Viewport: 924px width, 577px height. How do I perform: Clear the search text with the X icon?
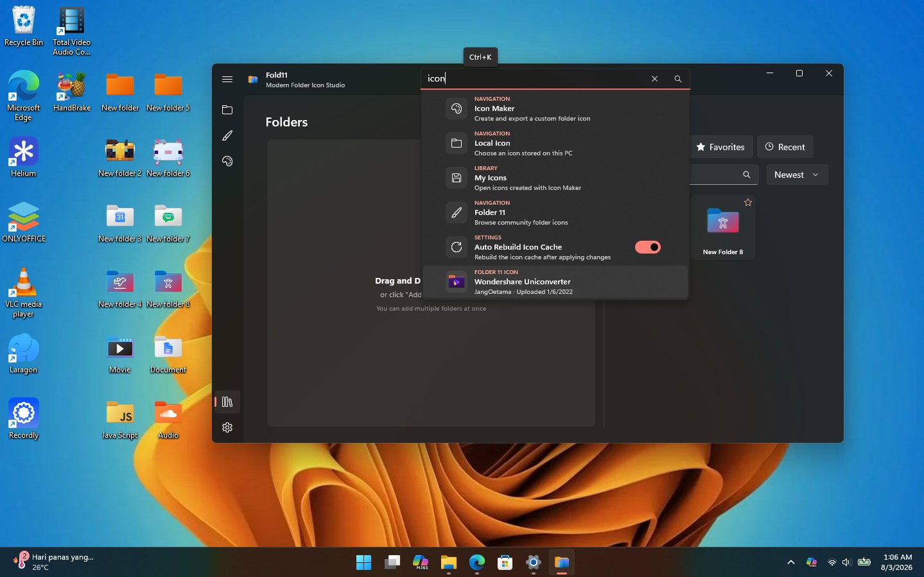(654, 79)
